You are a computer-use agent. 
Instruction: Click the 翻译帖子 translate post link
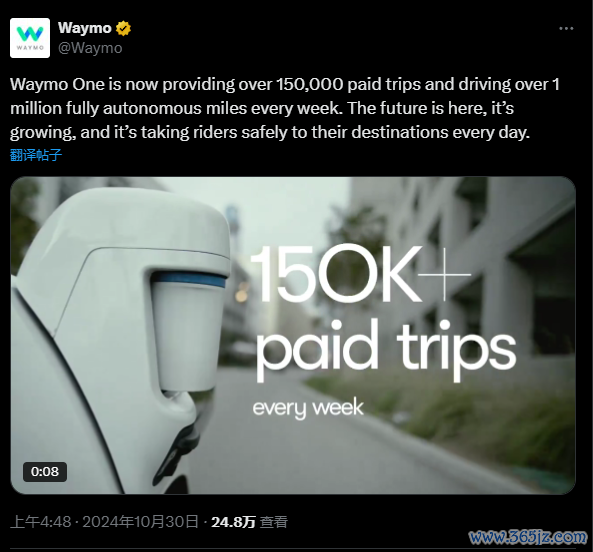point(36,155)
